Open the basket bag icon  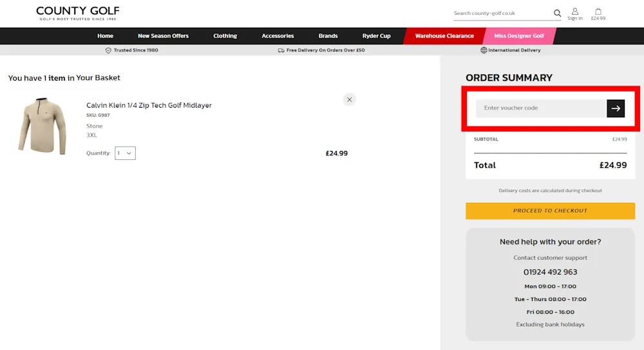click(598, 14)
